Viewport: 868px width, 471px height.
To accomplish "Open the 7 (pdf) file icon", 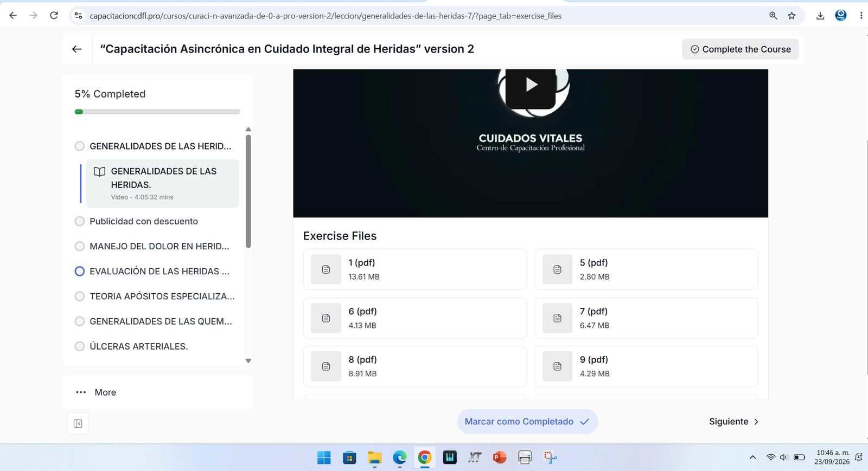I will tap(557, 318).
